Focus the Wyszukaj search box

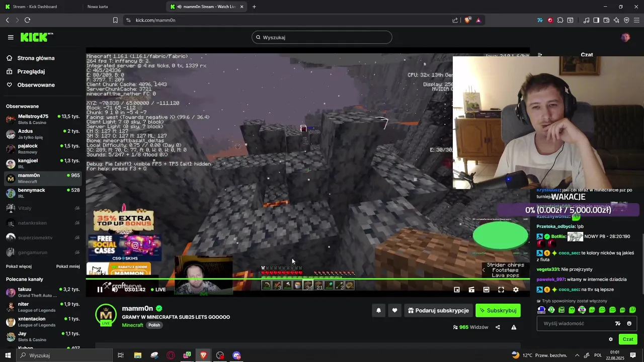point(322,37)
